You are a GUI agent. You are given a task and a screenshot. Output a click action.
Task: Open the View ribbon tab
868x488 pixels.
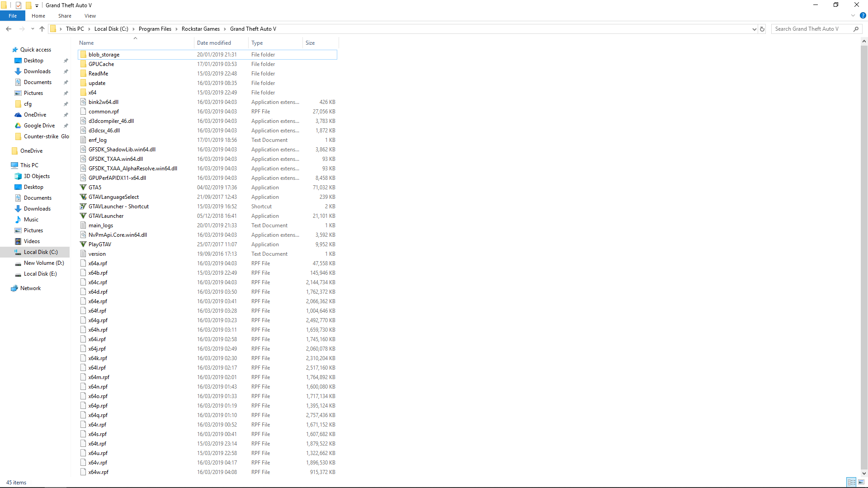pos(90,16)
